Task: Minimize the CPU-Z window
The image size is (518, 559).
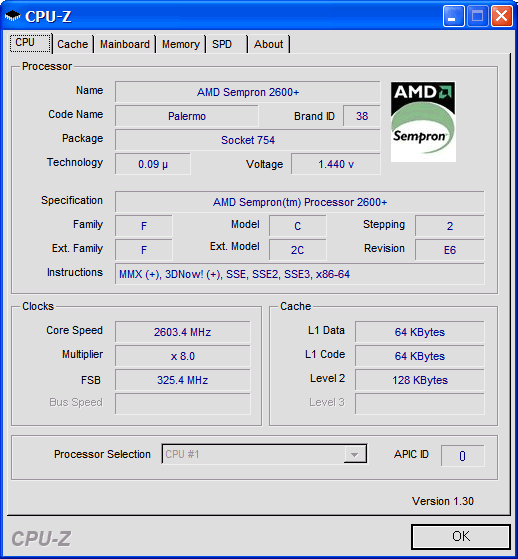Action: click(x=453, y=16)
